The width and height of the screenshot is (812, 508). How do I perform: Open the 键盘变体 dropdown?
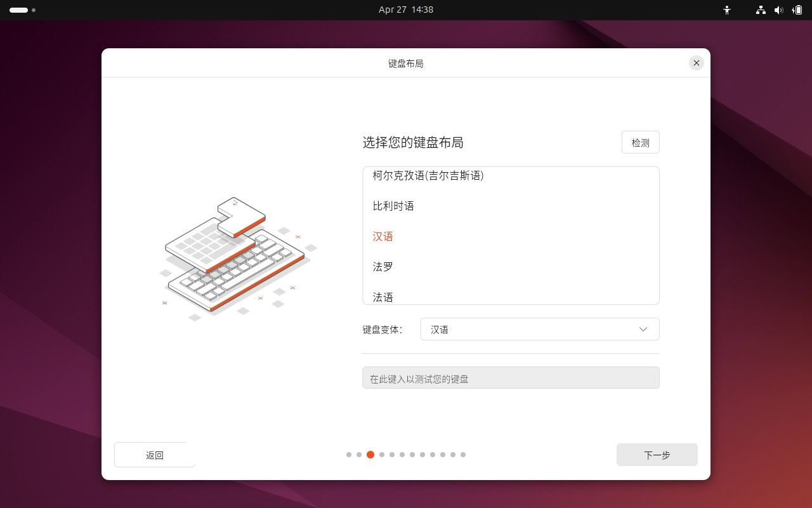tap(539, 329)
